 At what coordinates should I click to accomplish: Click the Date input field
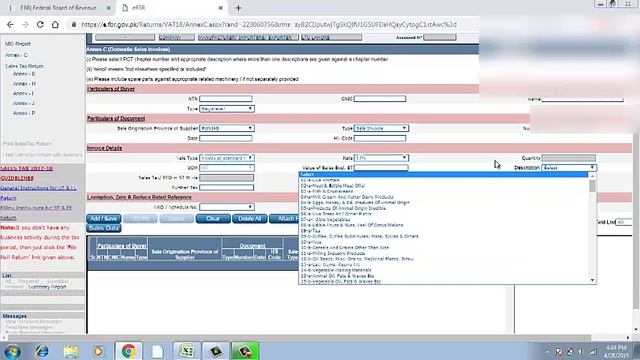pos(226,138)
